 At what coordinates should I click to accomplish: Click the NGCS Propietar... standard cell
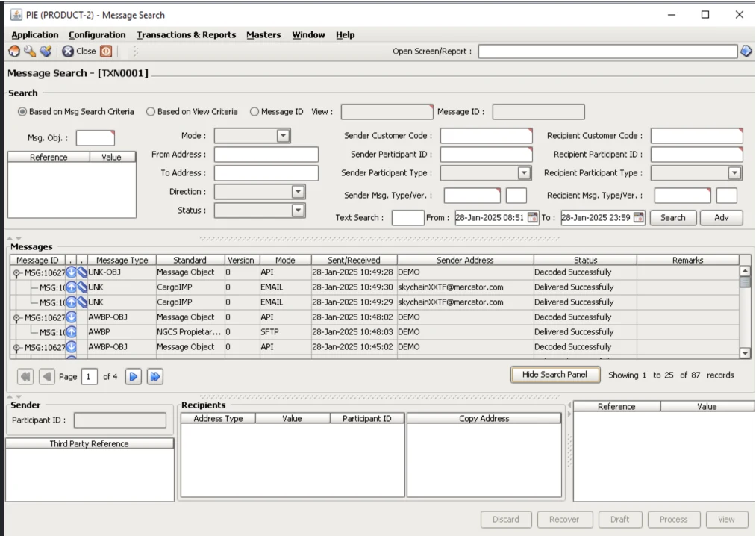click(190, 332)
